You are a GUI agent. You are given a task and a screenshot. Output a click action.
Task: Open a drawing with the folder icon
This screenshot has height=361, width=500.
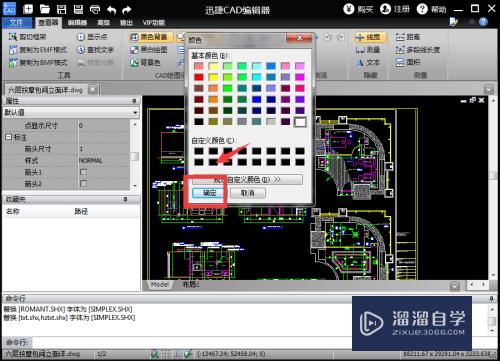coord(44,9)
